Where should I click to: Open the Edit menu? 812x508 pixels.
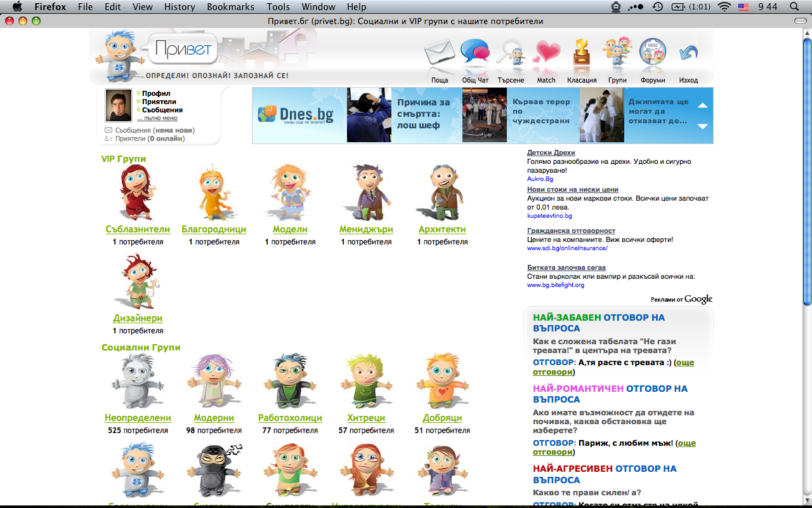tap(113, 7)
